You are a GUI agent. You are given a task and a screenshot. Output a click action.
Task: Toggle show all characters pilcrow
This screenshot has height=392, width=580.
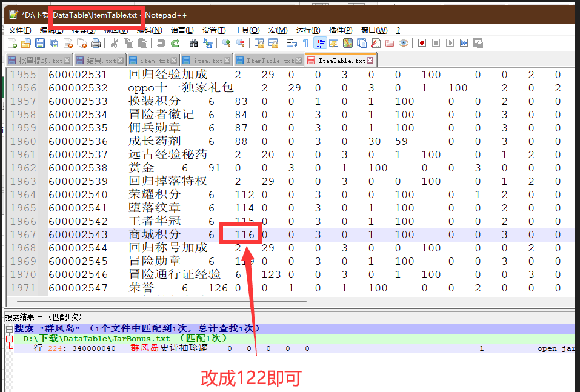306,43
